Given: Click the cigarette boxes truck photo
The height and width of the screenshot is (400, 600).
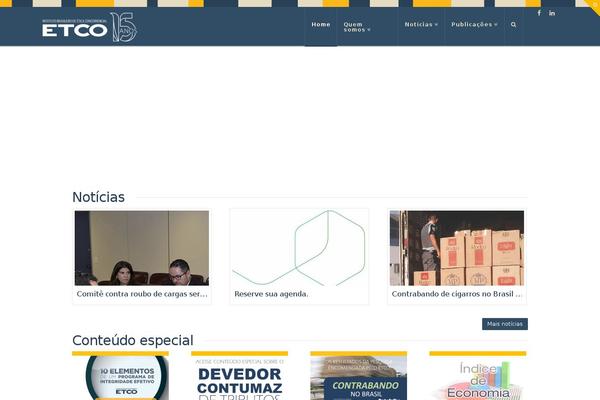Looking at the screenshot, I should point(457,248).
